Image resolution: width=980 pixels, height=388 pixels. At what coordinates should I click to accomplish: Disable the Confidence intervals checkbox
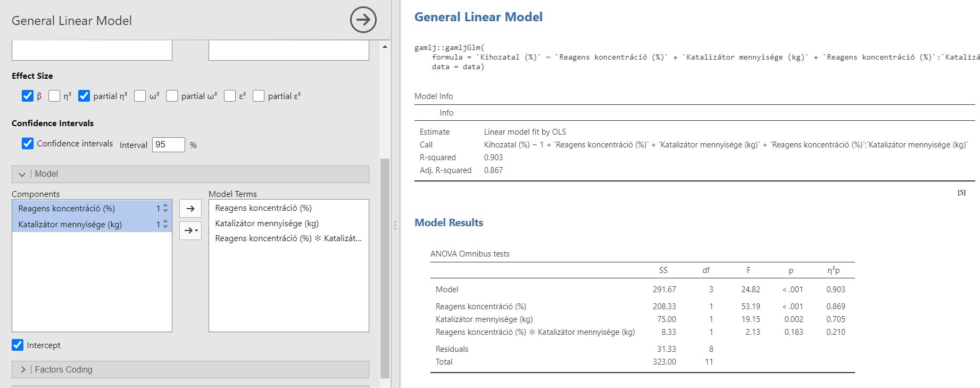(x=28, y=143)
